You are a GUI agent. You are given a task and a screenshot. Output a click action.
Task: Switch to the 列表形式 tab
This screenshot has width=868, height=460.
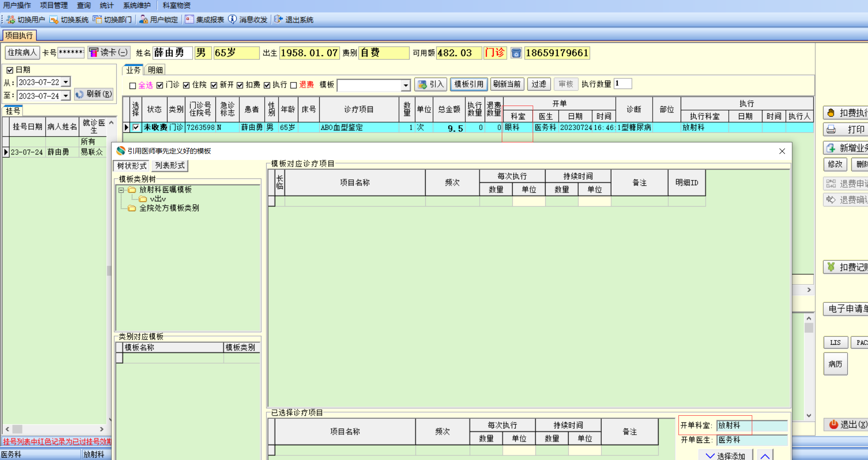click(x=170, y=165)
